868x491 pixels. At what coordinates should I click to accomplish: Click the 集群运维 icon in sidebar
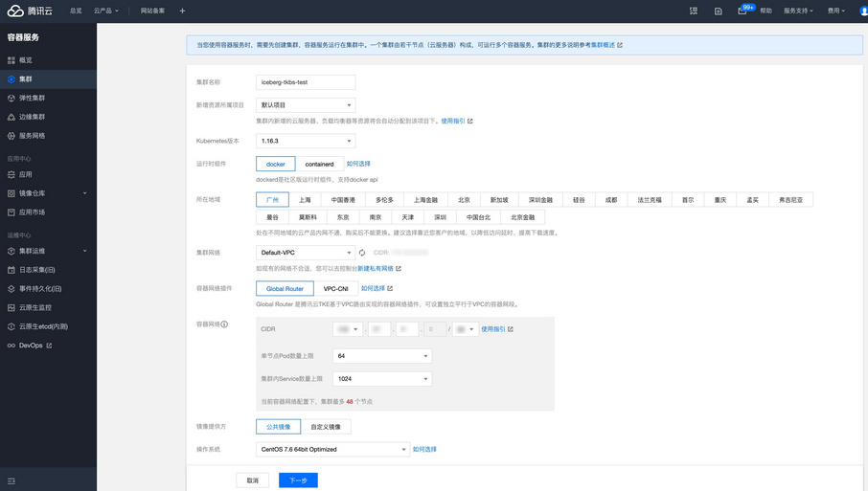tap(11, 251)
